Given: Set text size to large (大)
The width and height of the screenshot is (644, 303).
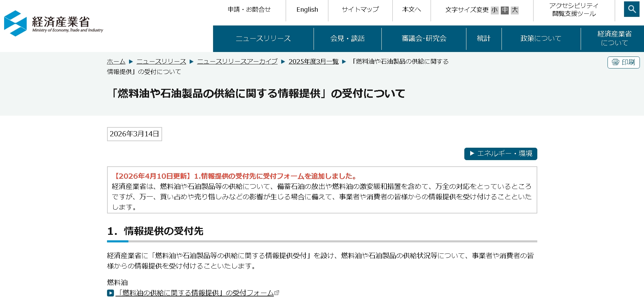Looking at the screenshot, I should 515,10.
